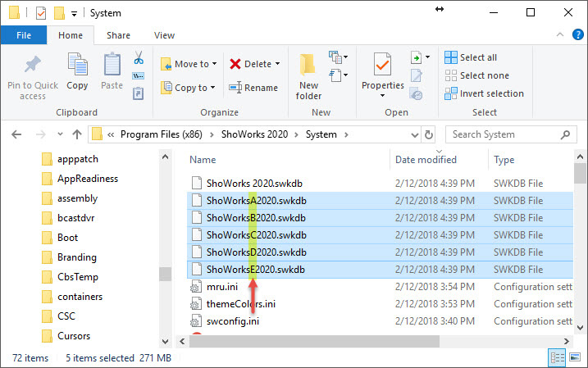Expand chevron after System in path

point(346,134)
